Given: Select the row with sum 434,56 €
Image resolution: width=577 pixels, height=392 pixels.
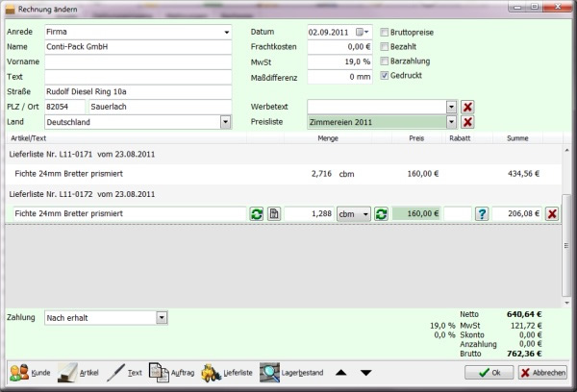Looking at the screenshot, I should tap(284, 174).
